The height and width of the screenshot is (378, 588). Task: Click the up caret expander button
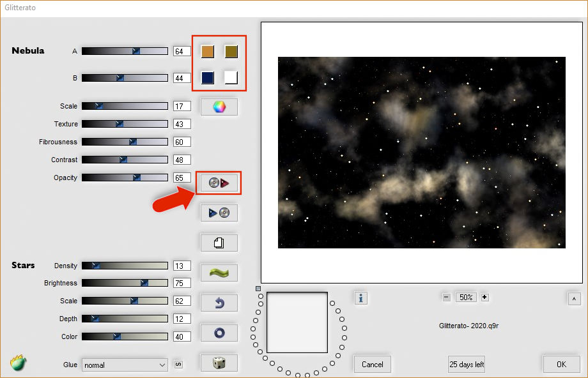[x=573, y=299]
